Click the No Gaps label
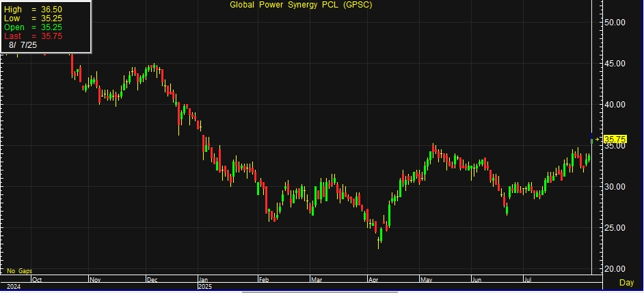 (19, 271)
